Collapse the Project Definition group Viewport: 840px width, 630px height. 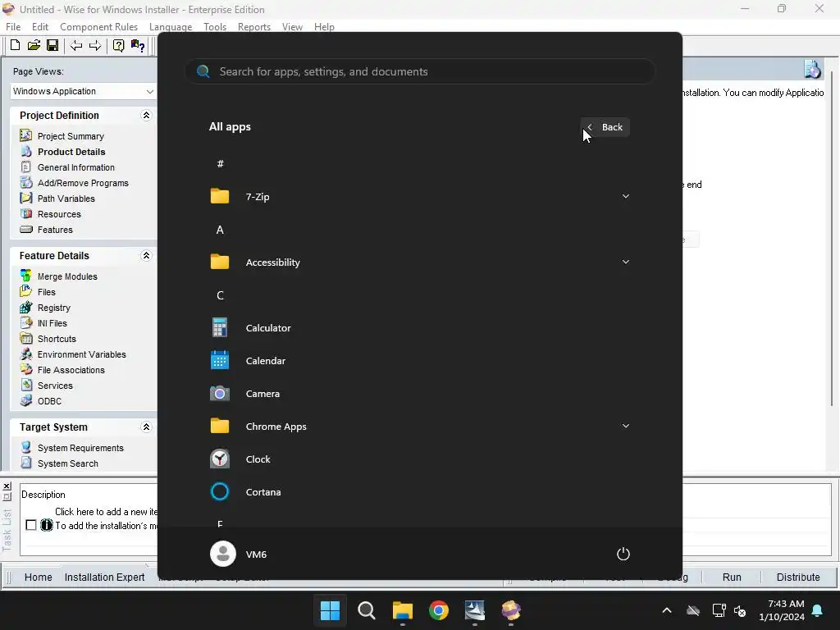(146, 115)
